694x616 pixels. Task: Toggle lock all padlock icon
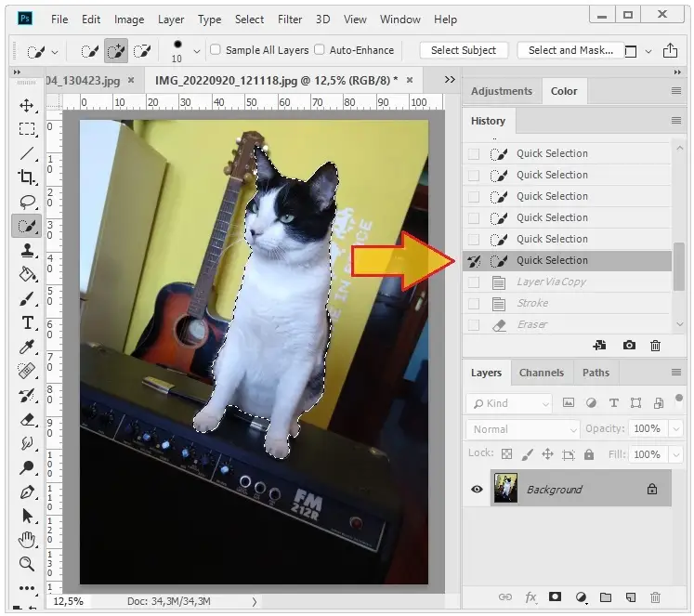(589, 454)
